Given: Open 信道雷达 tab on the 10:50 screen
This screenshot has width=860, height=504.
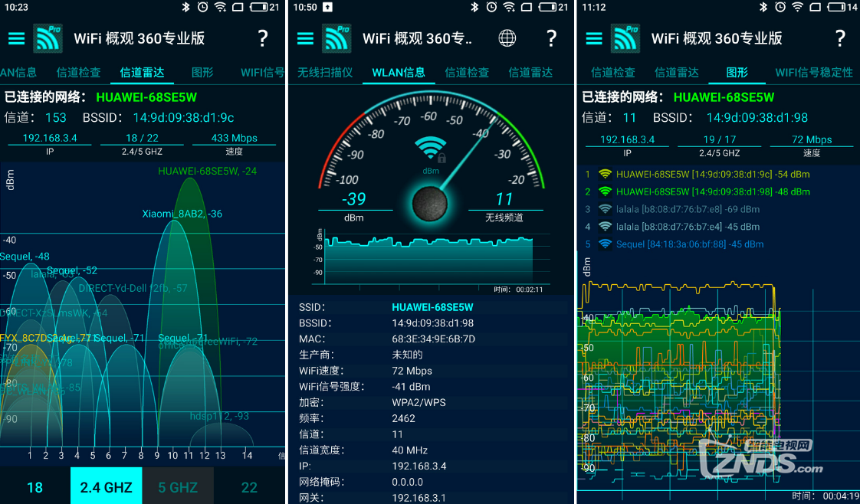Looking at the screenshot, I should [x=530, y=72].
